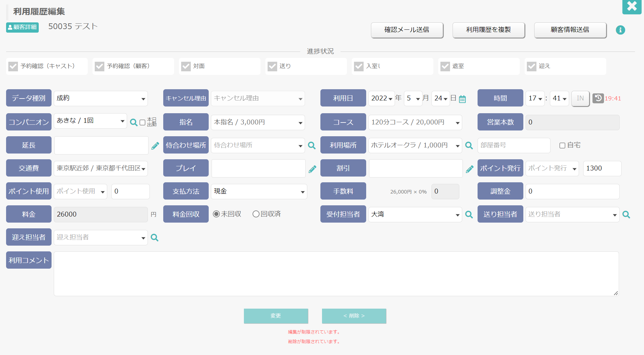The image size is (644, 355).
Task: Click into the 利用コメント text area
Action: [336, 274]
